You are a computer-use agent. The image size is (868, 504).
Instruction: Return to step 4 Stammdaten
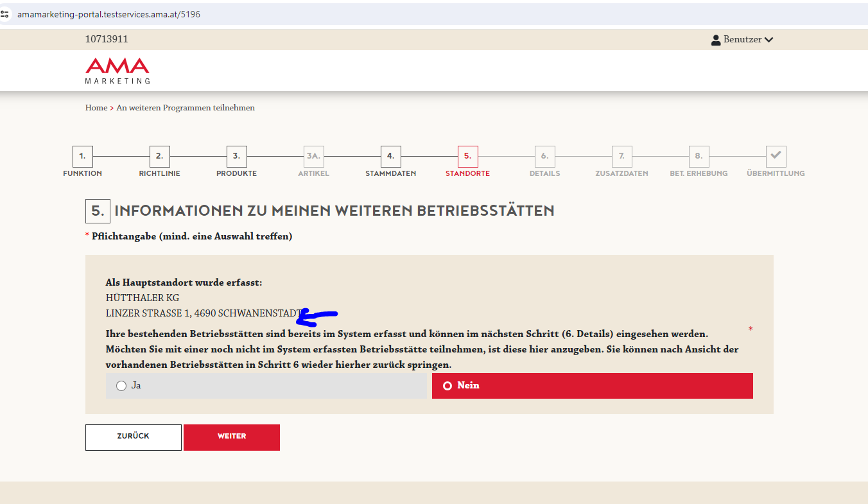click(390, 156)
